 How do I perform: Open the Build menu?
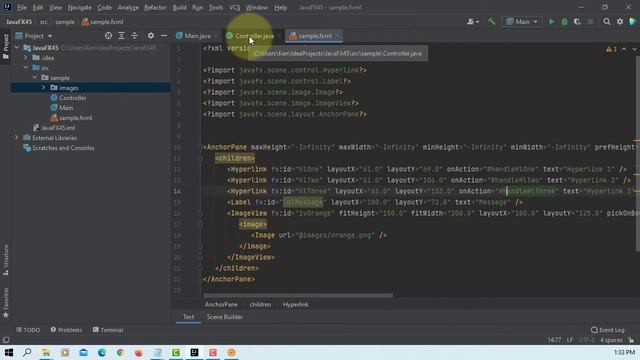coord(179,7)
